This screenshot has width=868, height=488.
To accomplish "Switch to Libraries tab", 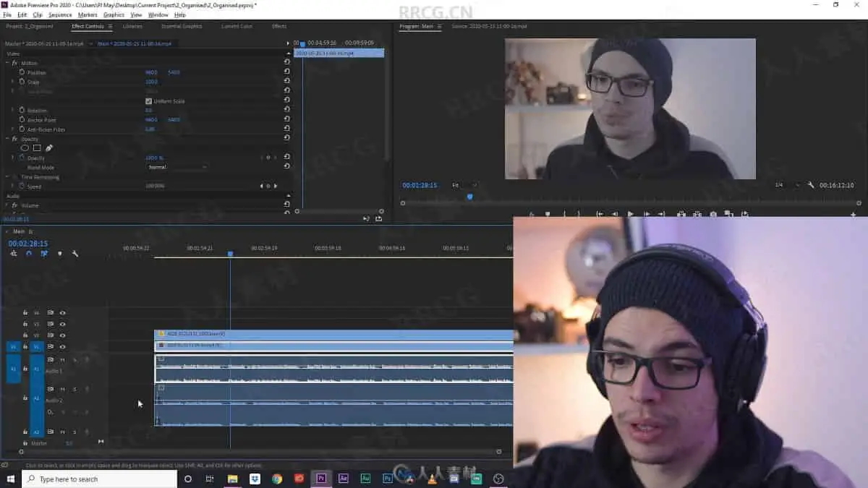I will (132, 27).
